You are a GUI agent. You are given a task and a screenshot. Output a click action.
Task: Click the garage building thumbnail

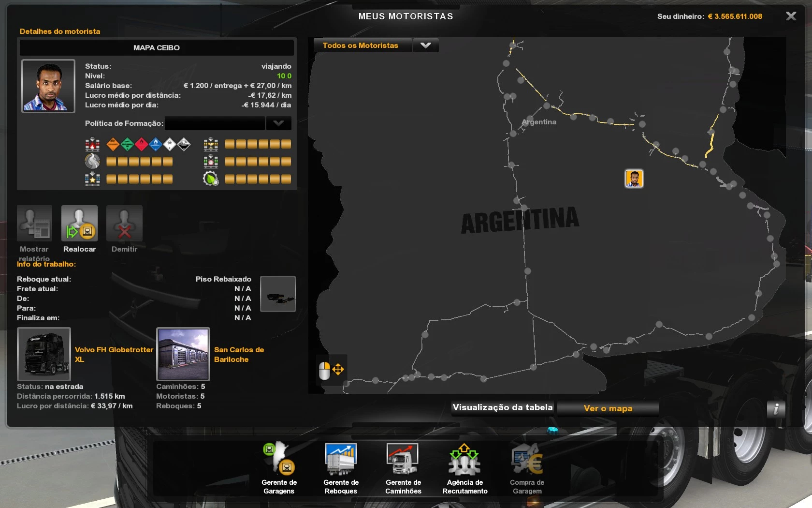pyautogui.click(x=183, y=354)
